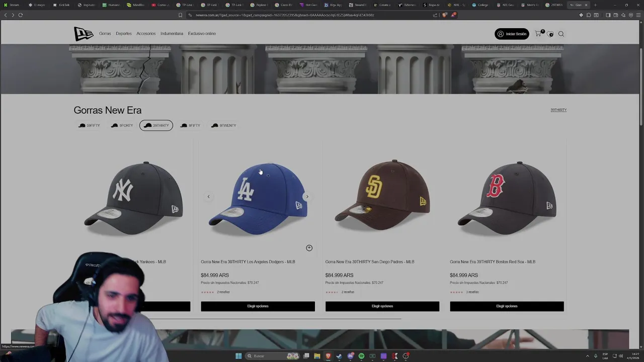Open the New York Yankees cap image

coord(133,199)
